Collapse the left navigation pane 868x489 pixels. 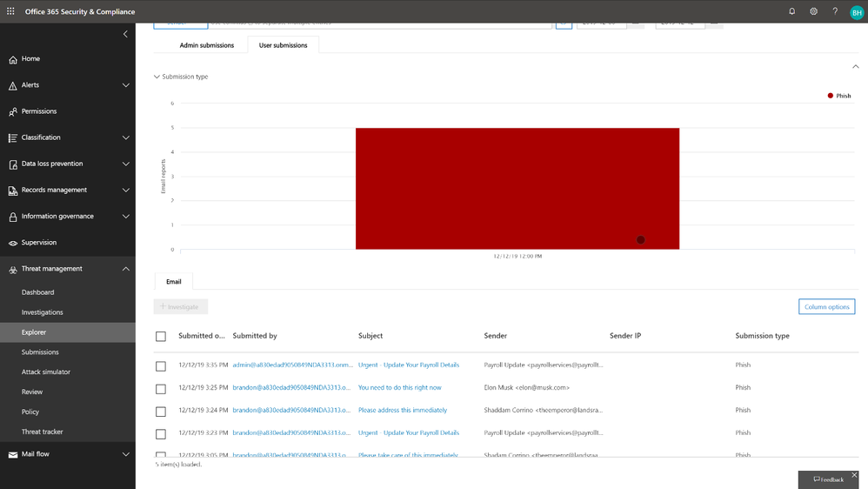click(125, 34)
